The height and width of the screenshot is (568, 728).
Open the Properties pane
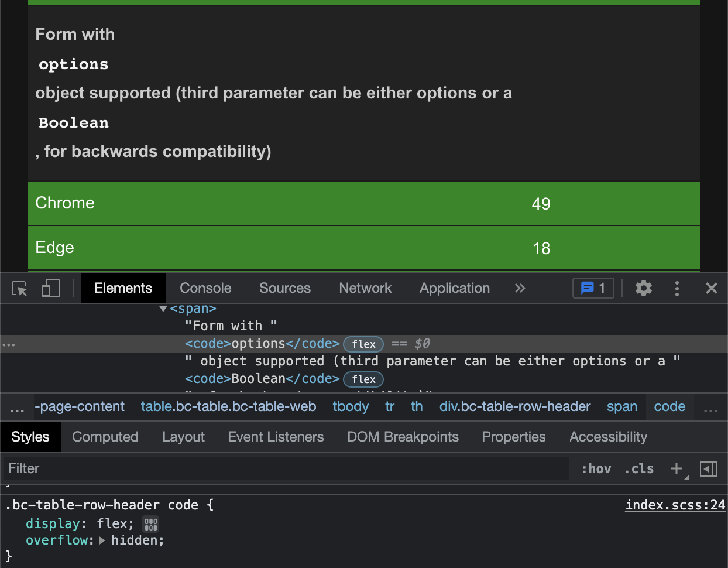(x=514, y=437)
